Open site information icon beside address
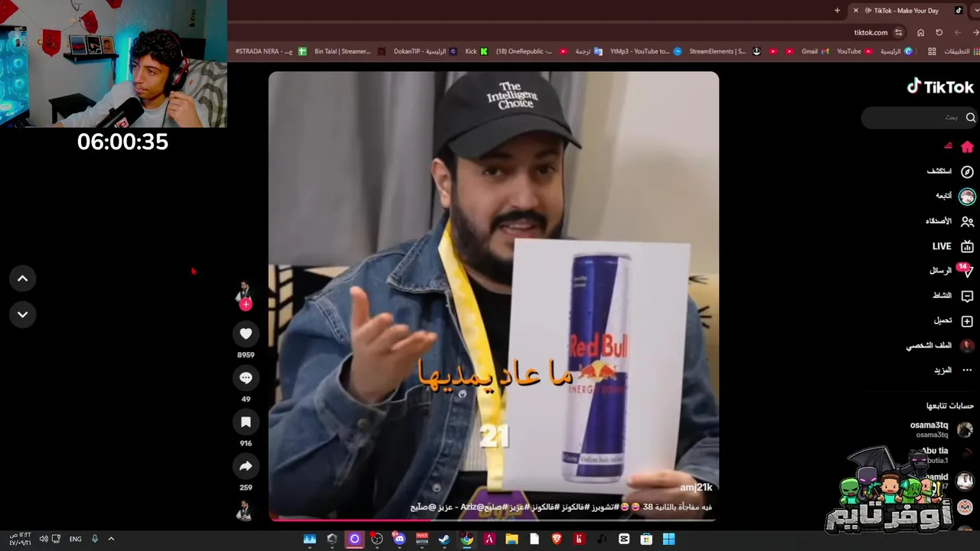980x551 pixels. [x=899, y=32]
